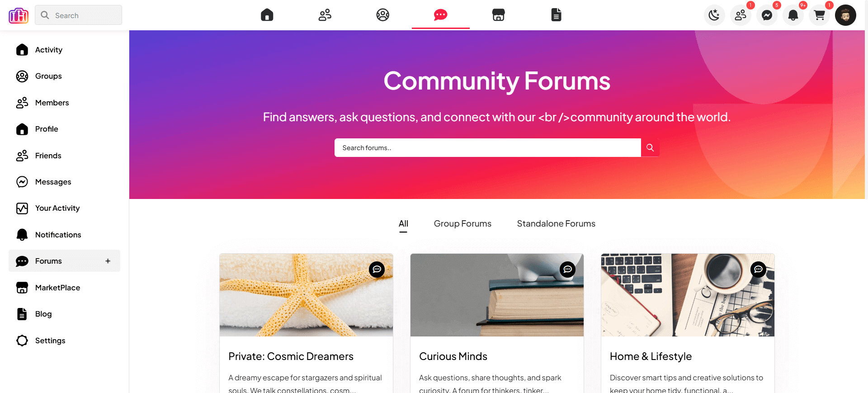Open friend requests icon in top bar
Screen dimensions: 868x393
[741, 15]
